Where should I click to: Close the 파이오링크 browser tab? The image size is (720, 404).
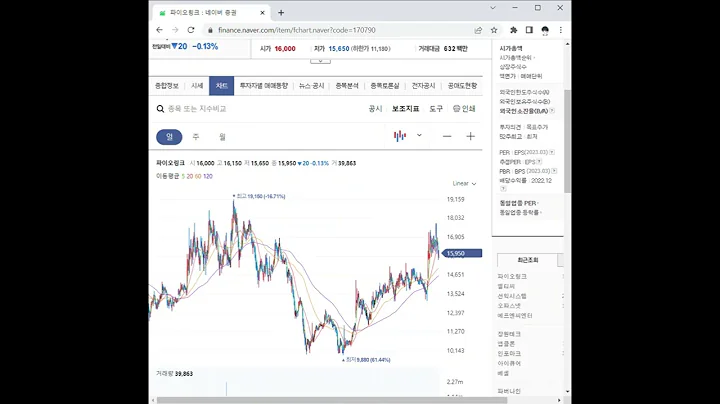263,13
